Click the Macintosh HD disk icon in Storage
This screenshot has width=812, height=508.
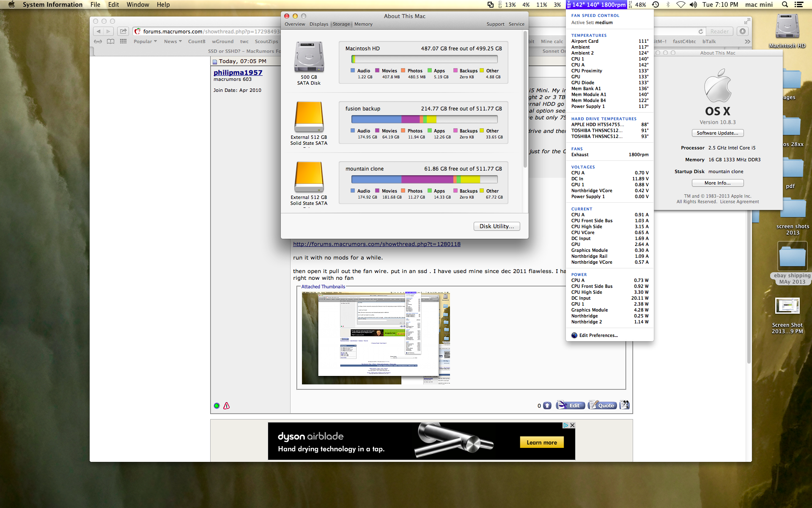pyautogui.click(x=309, y=57)
